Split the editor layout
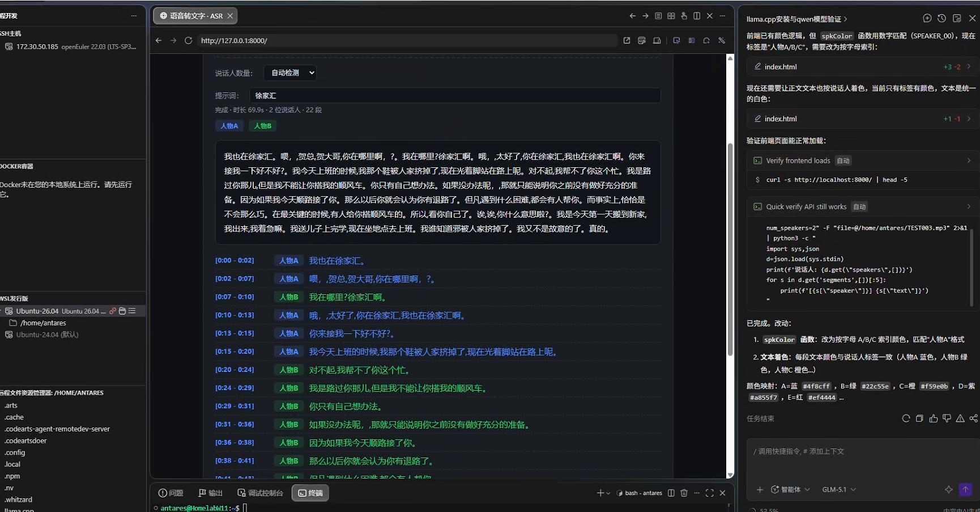Image resolution: width=980 pixels, height=512 pixels. tap(697, 16)
